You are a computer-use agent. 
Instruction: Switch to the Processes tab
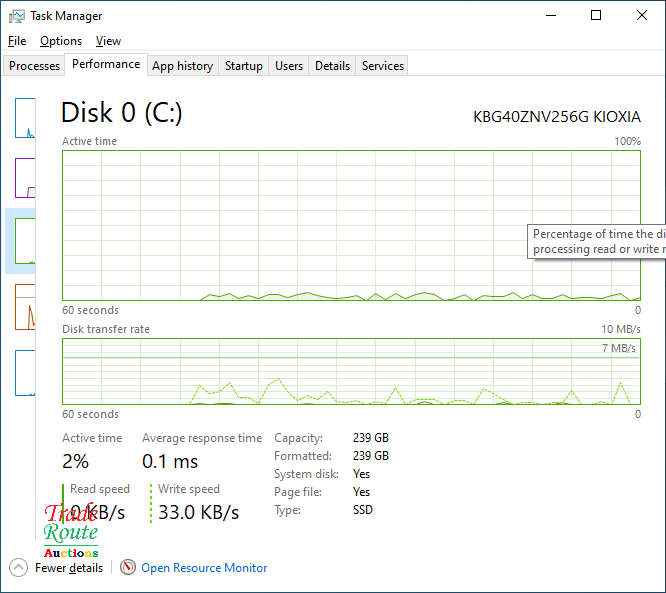[x=35, y=66]
